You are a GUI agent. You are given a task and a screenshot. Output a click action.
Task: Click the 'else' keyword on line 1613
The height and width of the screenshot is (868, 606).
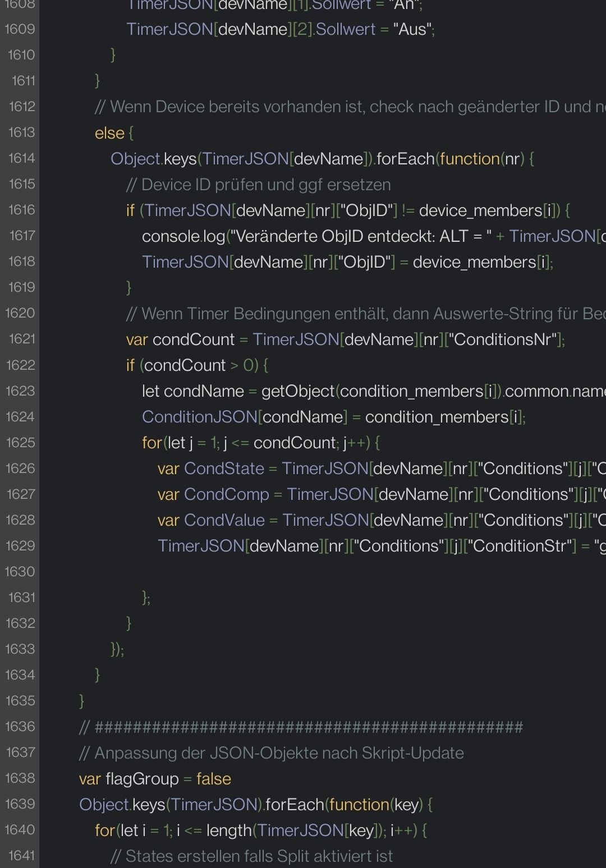tap(109, 133)
